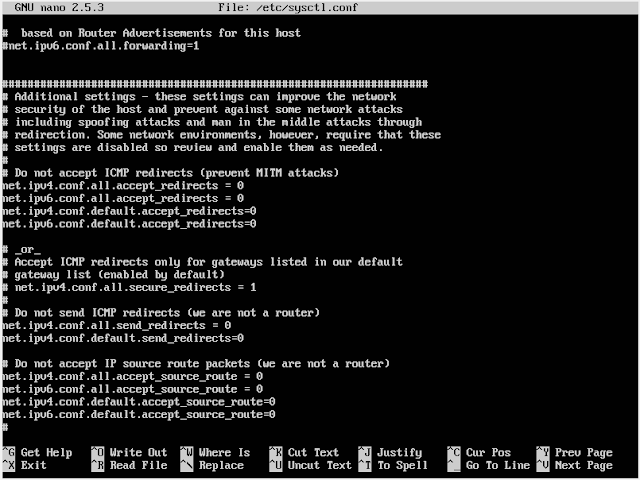
Task: Click line 'net.ipv4.conf.default.send_redirects=0'
Action: 123,338
